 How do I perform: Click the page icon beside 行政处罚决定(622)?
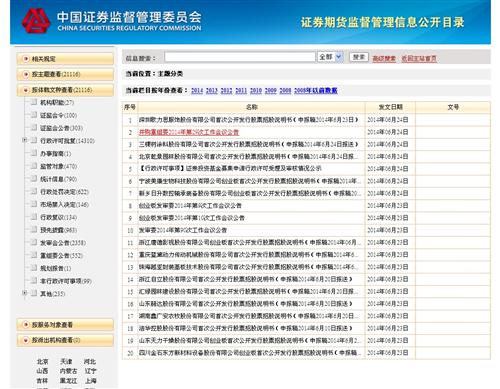(34, 191)
